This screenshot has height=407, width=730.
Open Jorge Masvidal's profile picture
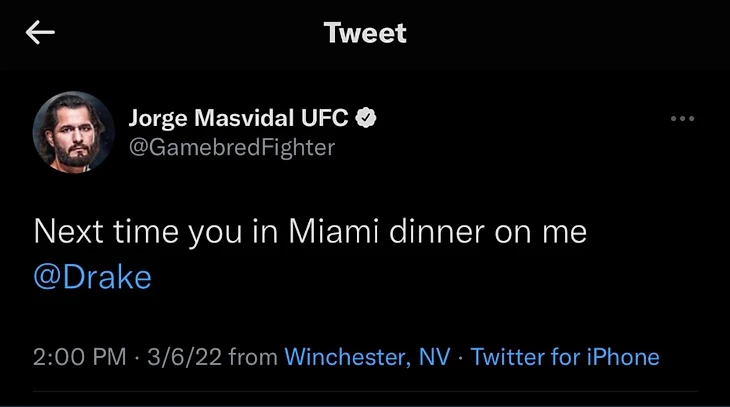click(73, 132)
